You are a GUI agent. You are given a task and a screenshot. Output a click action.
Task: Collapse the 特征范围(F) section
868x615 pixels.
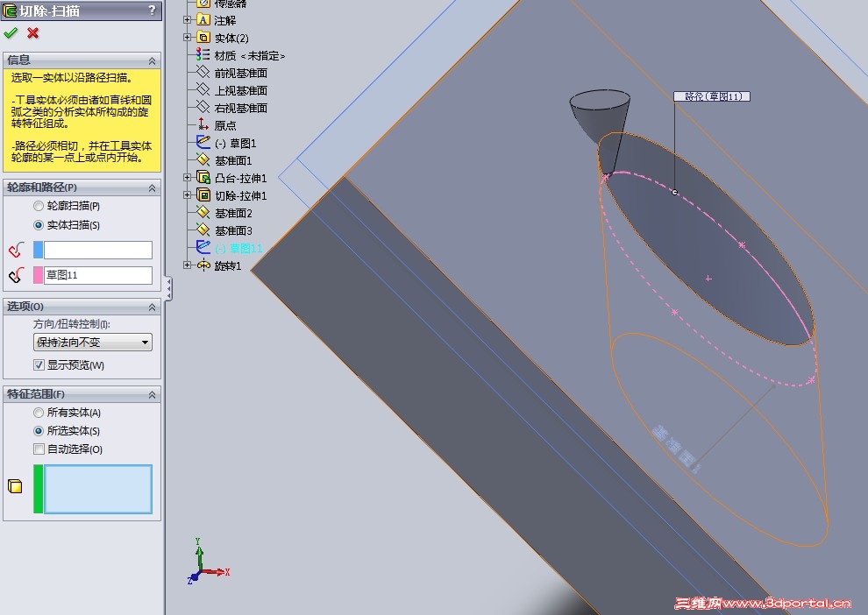(152, 394)
